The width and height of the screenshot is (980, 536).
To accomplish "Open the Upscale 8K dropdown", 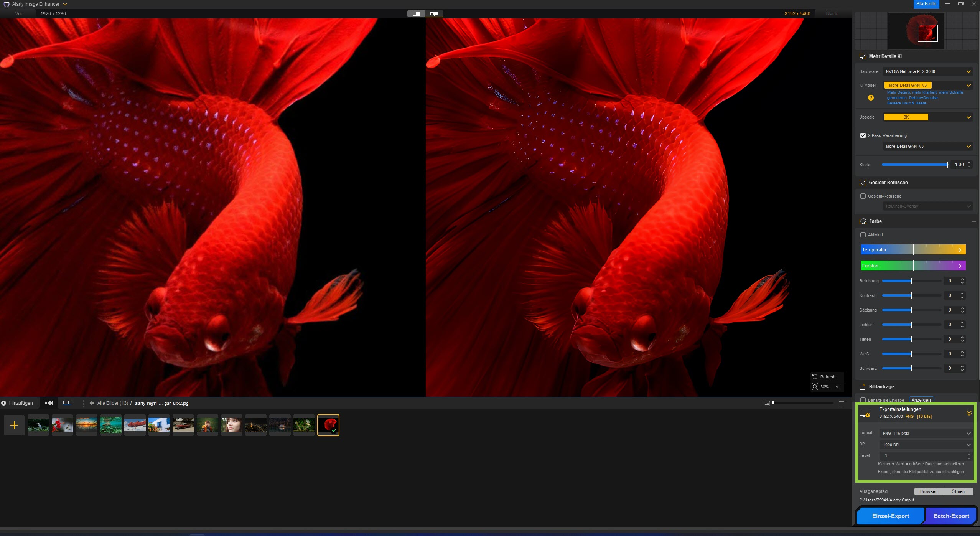I will click(x=927, y=117).
